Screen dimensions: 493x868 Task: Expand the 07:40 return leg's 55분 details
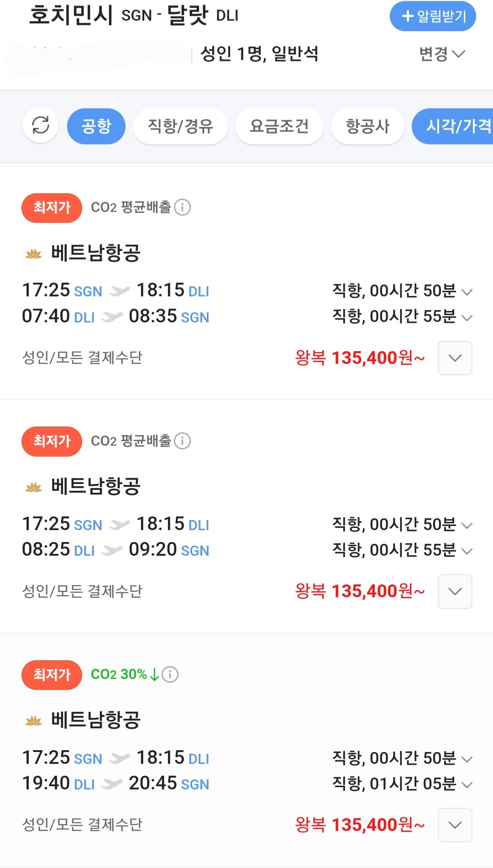click(467, 317)
